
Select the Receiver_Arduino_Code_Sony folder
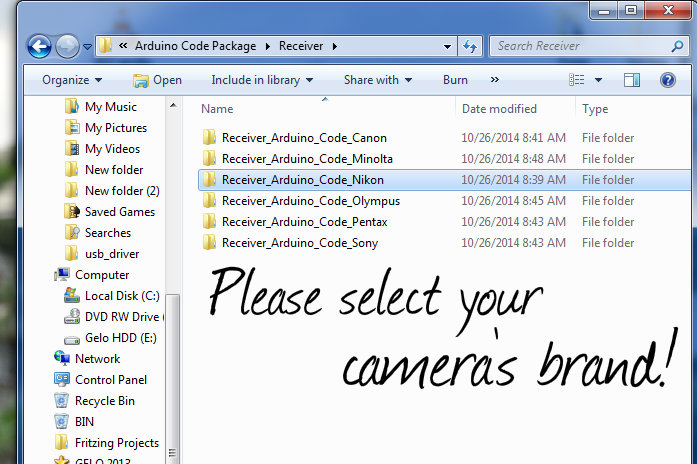point(300,243)
